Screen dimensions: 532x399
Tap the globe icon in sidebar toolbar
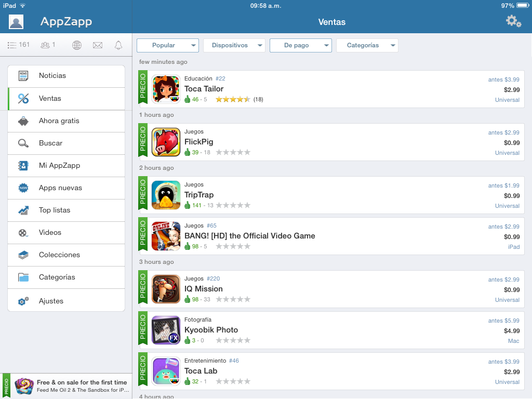coord(77,45)
